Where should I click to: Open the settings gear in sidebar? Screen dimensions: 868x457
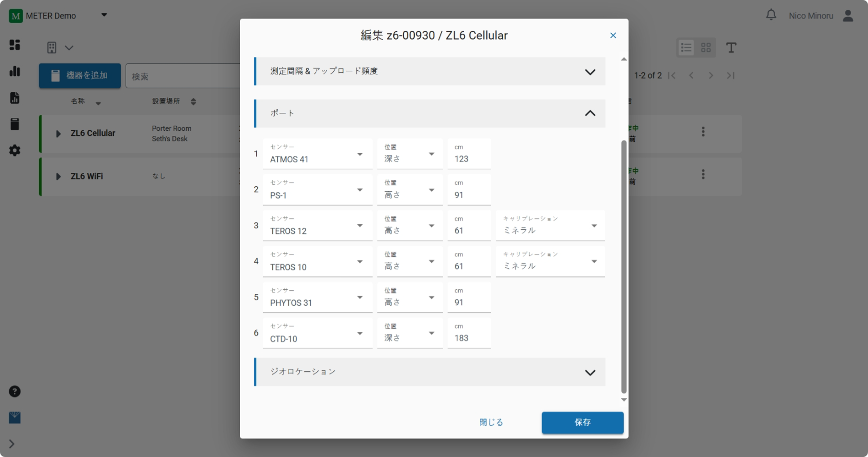15,150
